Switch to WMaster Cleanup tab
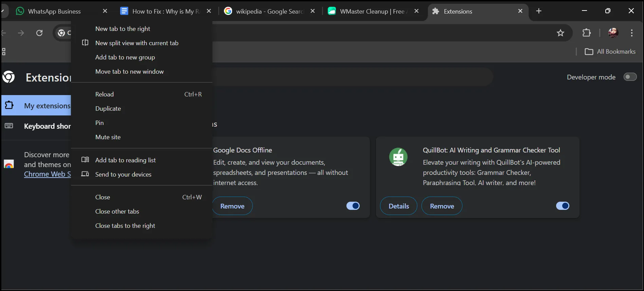This screenshot has height=291, width=644. pos(374,11)
